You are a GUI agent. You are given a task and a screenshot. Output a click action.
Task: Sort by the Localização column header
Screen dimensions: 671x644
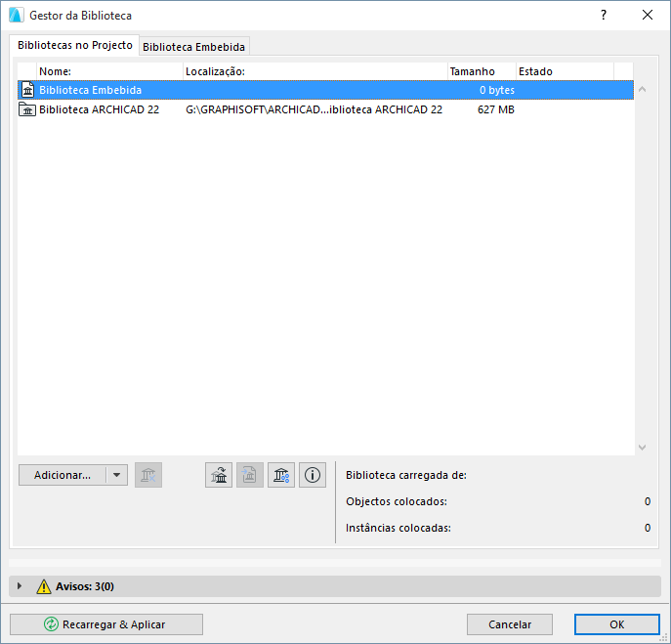point(315,71)
